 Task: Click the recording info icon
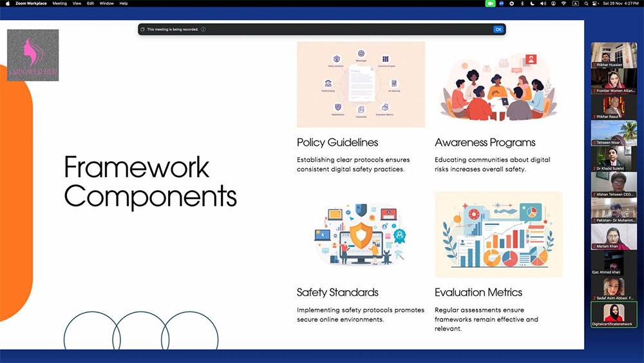coord(204,30)
